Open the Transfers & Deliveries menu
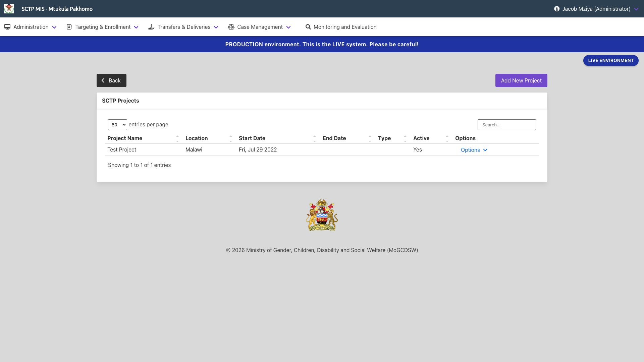This screenshot has height=362, width=644. pyautogui.click(x=183, y=27)
